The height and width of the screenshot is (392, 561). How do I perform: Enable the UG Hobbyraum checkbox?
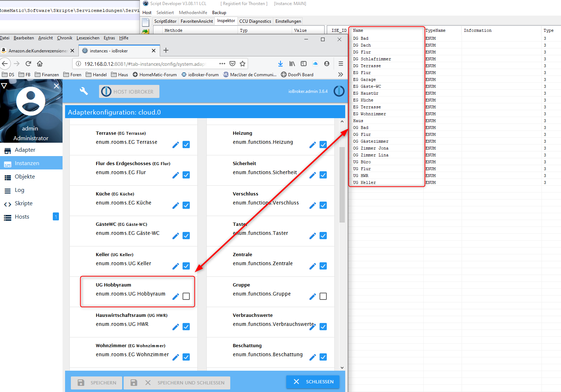coord(186,296)
